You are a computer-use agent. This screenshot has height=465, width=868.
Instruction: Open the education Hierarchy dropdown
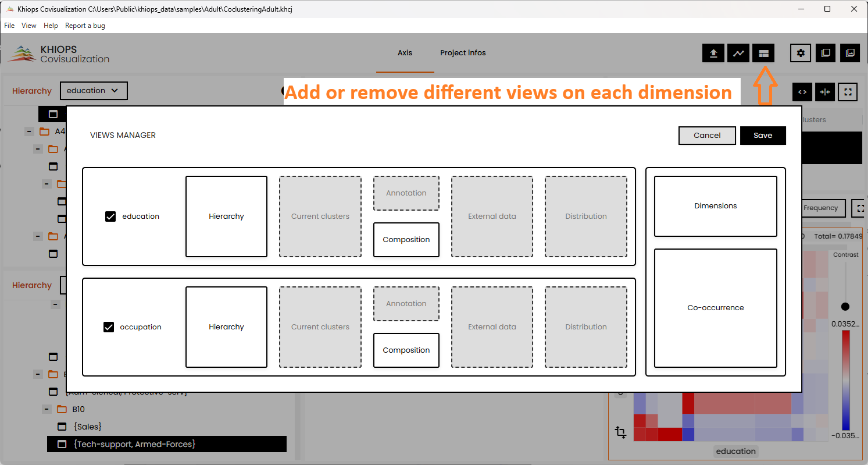point(94,91)
